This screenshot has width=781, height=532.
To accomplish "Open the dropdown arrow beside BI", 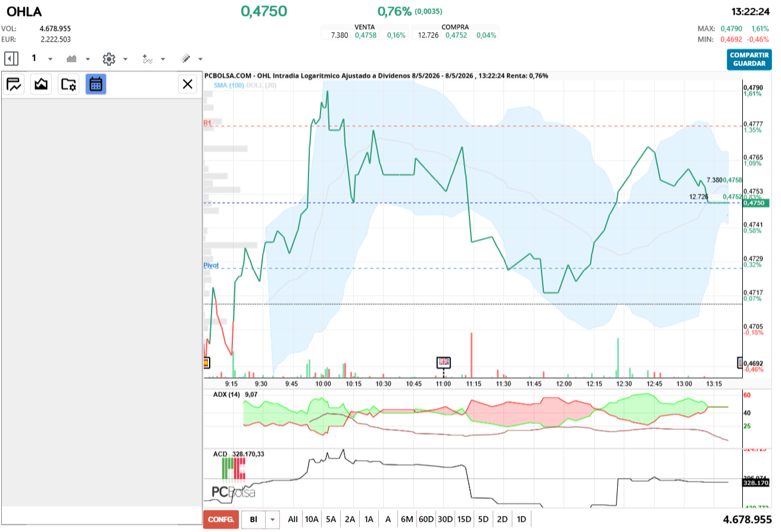I will (272, 519).
